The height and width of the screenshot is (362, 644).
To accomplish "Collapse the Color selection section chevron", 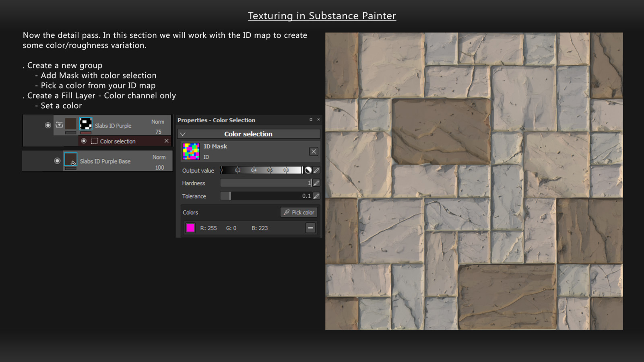I will pos(183,134).
